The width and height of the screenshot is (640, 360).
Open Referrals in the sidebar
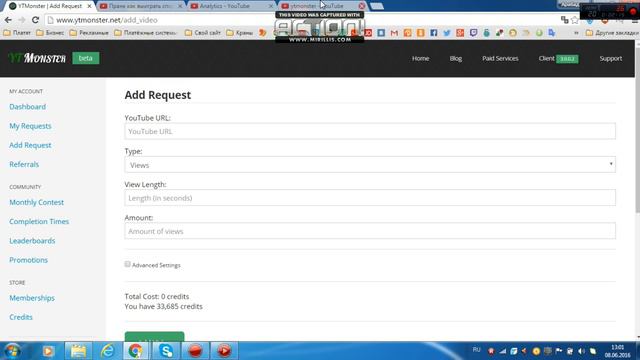24,164
